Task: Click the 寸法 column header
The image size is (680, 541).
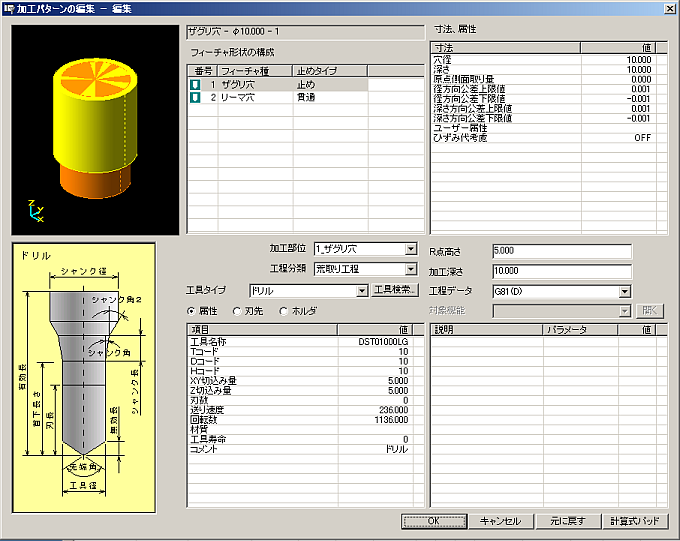Action: point(506,48)
